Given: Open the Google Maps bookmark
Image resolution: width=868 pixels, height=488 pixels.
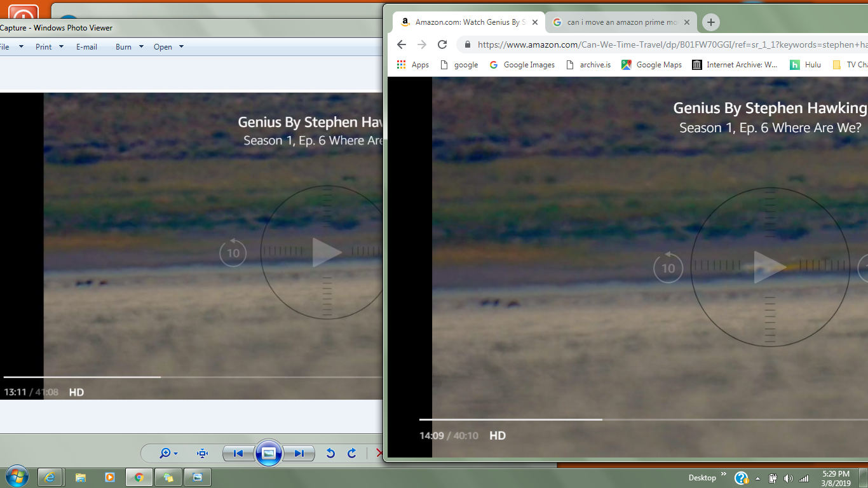Looking at the screenshot, I should 652,65.
